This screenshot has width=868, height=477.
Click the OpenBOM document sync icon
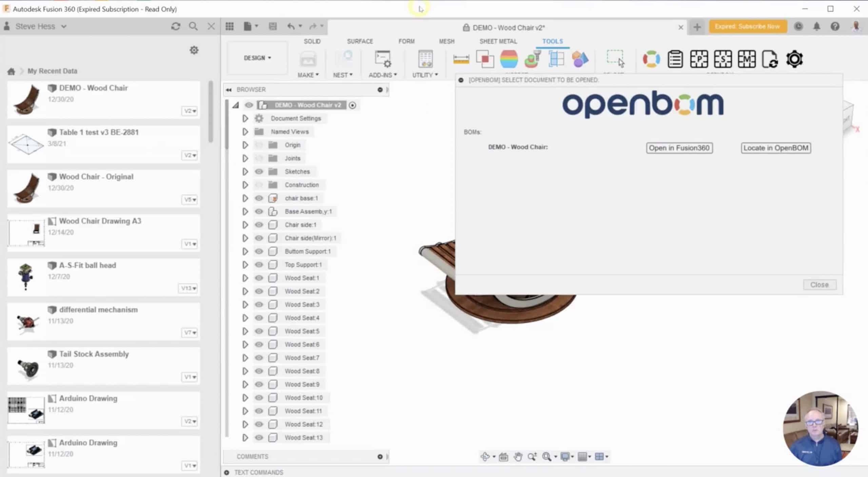[x=770, y=59]
